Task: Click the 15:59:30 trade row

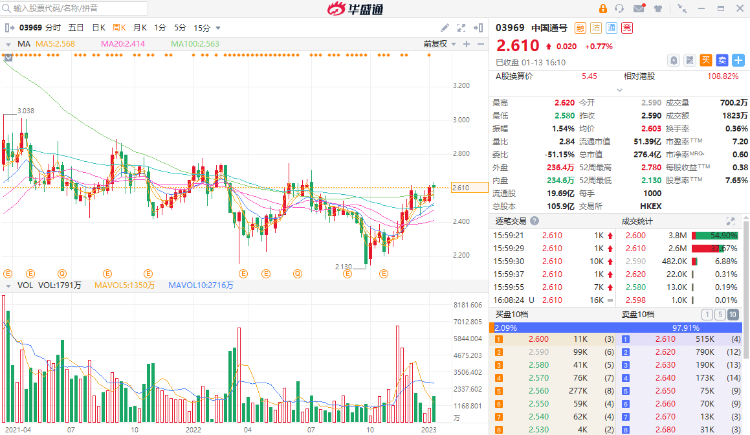Action: (554, 261)
